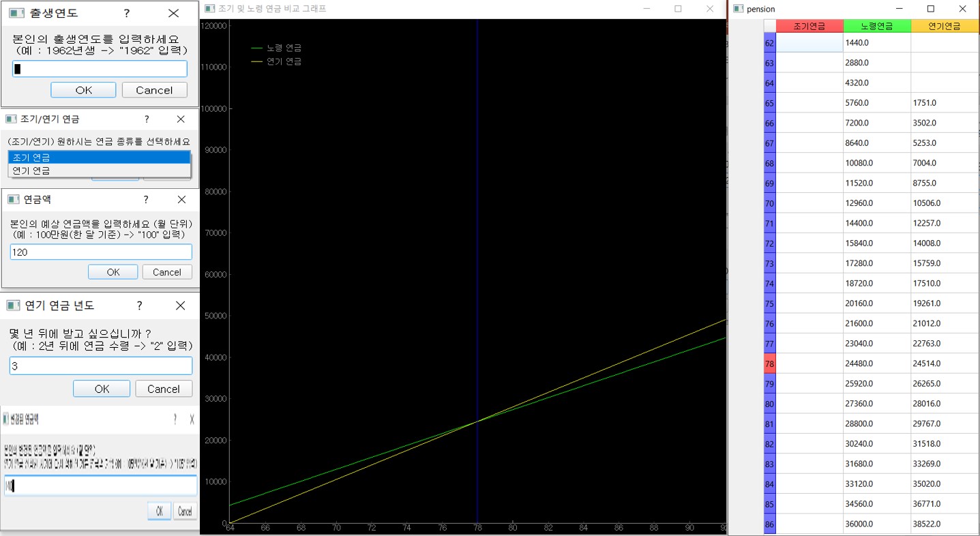Click OK in the 연금액 dialog
This screenshot has height=536, width=980.
click(113, 272)
